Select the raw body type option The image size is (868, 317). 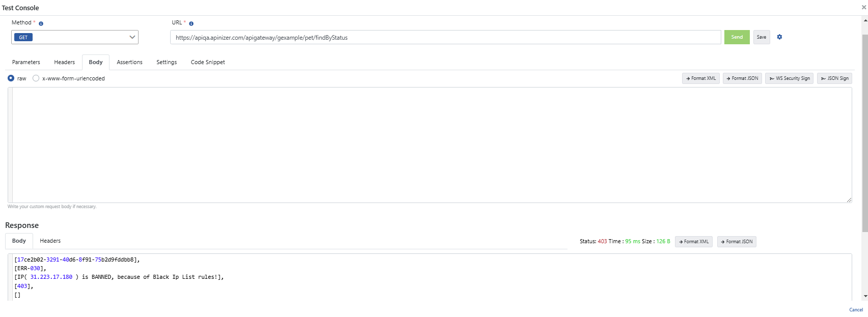(11, 78)
